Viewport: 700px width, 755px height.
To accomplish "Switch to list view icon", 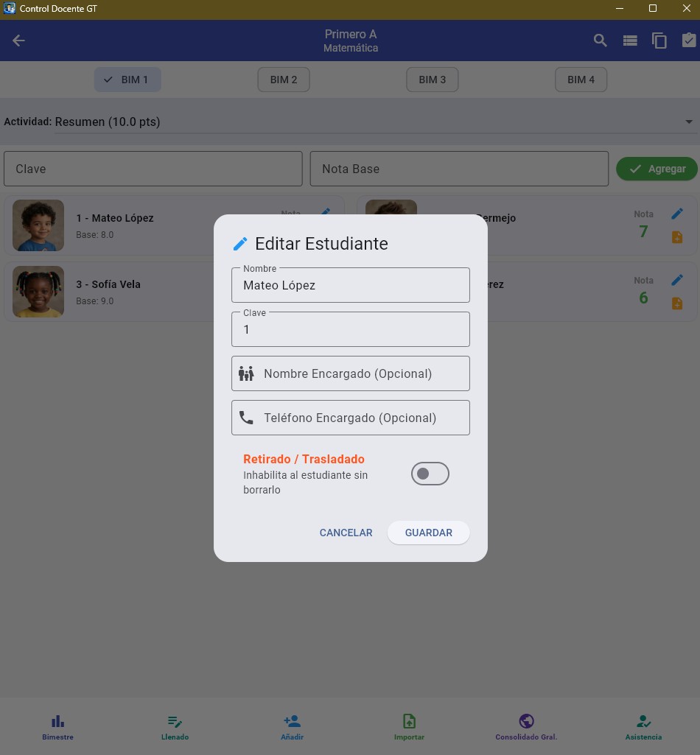I will click(x=630, y=41).
